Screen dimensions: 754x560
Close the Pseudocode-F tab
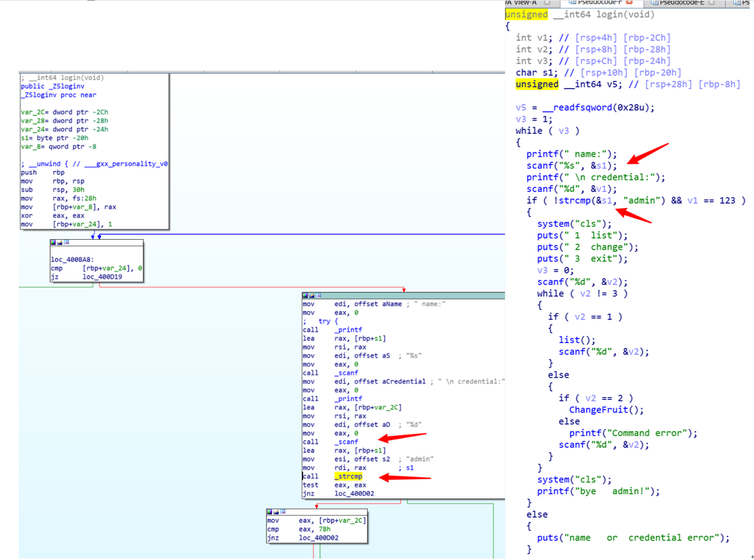click(x=629, y=3)
